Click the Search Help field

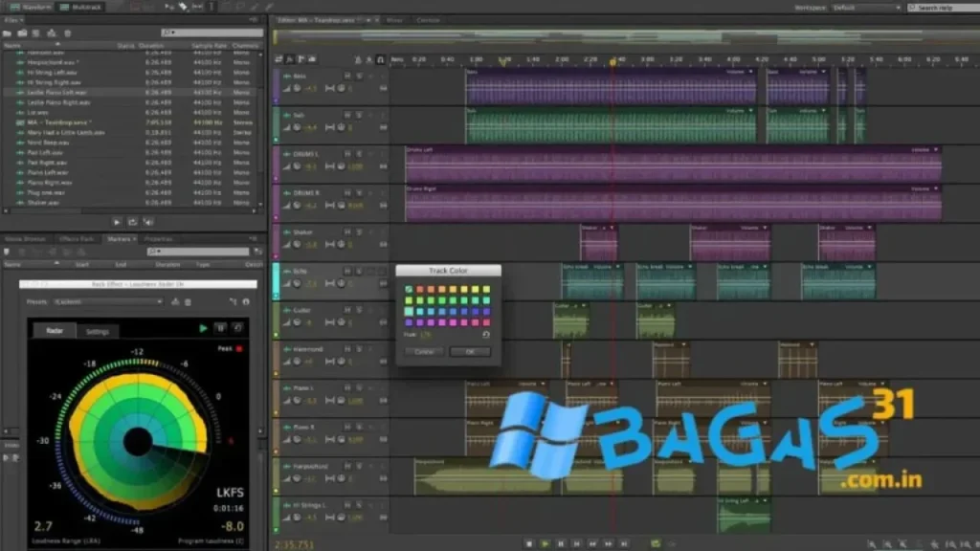coord(943,8)
